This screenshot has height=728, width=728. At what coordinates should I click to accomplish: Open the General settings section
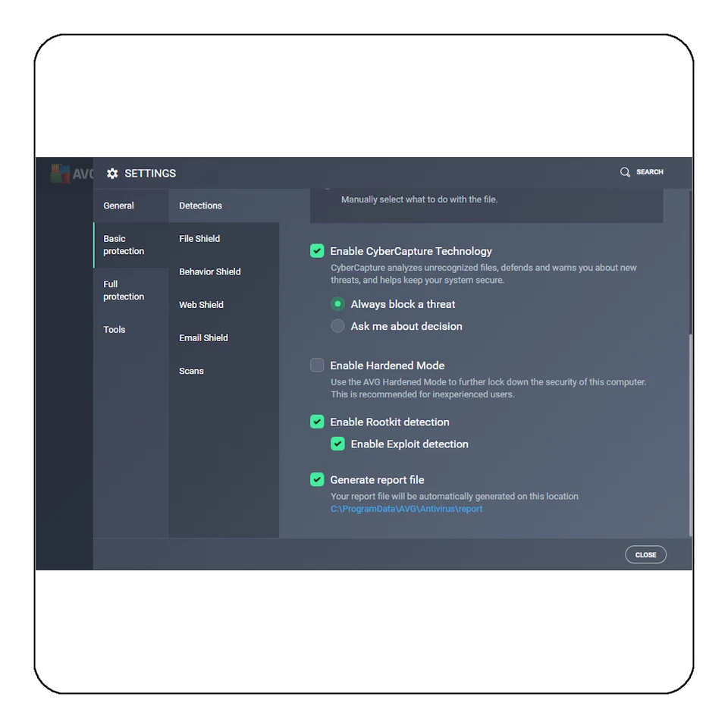coord(118,206)
